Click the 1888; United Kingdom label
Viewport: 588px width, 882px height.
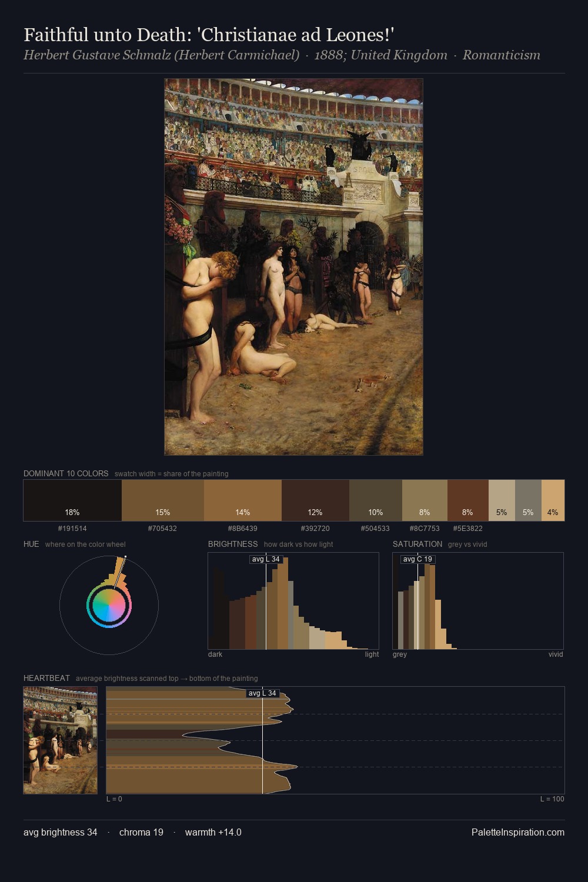pos(381,55)
